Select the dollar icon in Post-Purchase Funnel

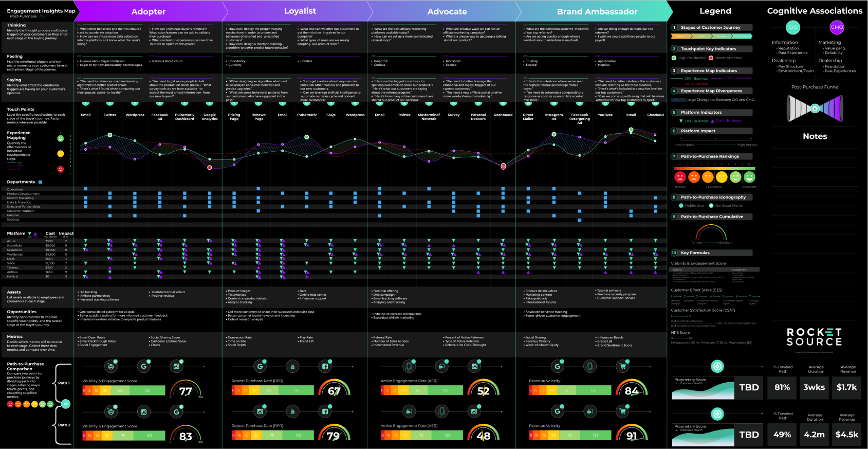[815, 109]
